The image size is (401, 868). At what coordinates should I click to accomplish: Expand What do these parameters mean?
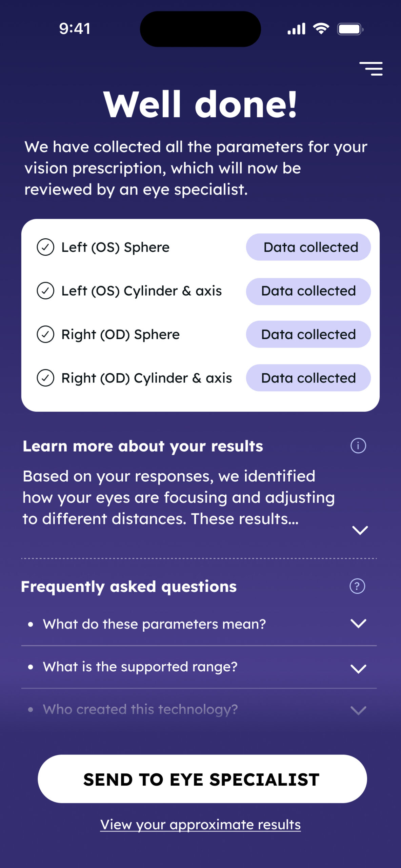(x=358, y=624)
